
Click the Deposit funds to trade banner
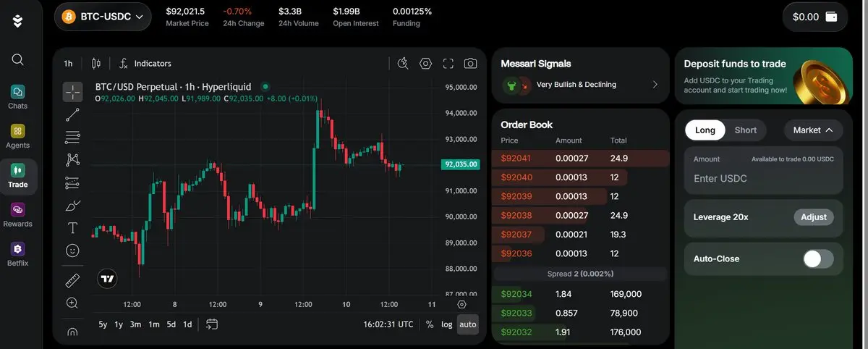pos(764,76)
